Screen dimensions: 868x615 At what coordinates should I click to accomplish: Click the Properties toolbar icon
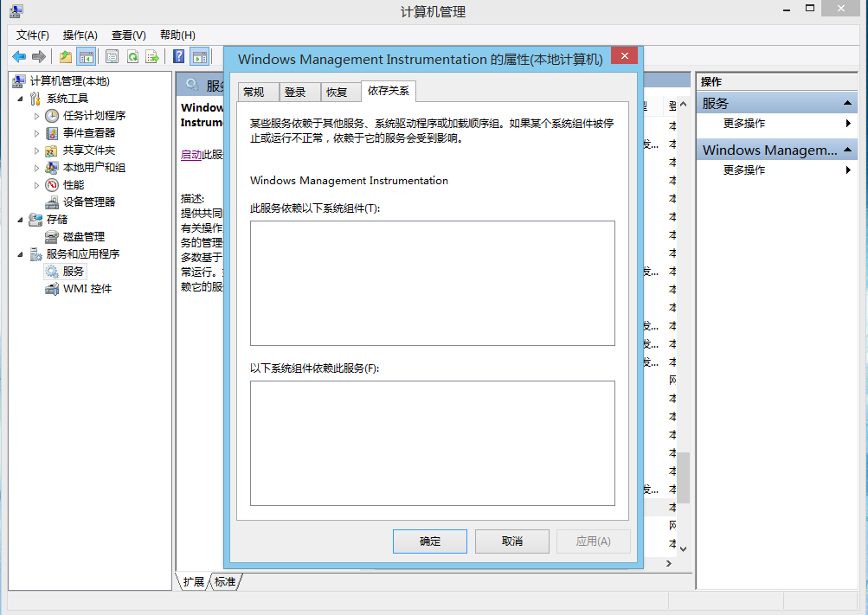click(x=112, y=56)
